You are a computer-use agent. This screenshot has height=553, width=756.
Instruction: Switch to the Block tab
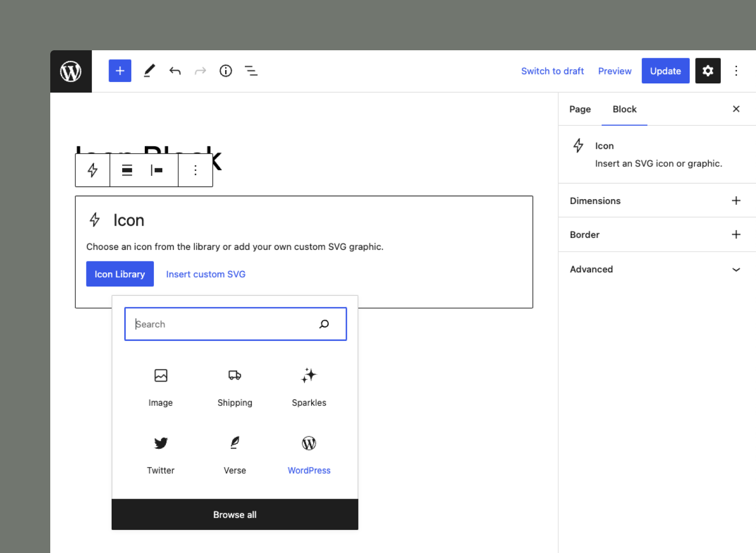point(624,109)
